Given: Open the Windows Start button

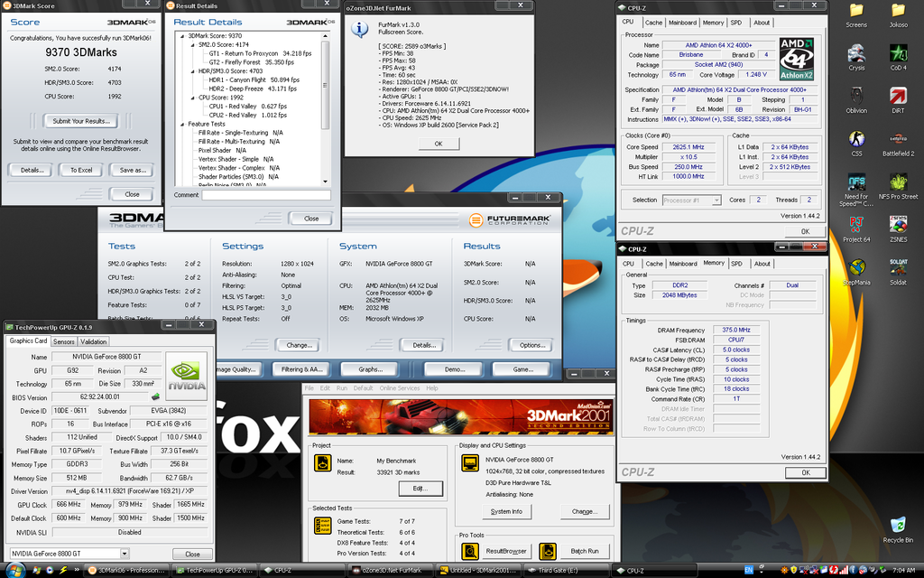Looking at the screenshot, I should 14,570.
